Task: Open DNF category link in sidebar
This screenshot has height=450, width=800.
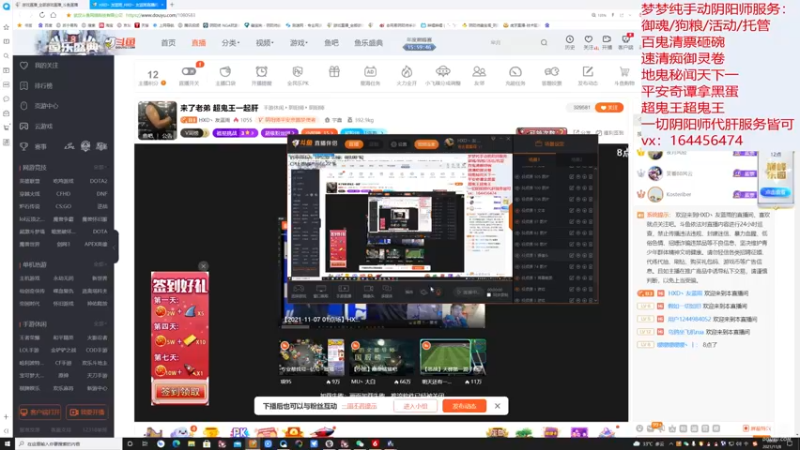Action: (102, 194)
